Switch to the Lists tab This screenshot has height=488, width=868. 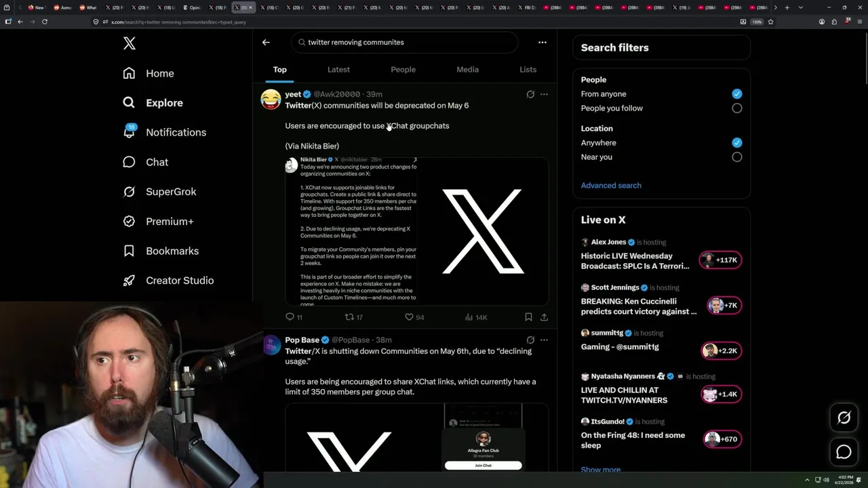click(x=528, y=70)
